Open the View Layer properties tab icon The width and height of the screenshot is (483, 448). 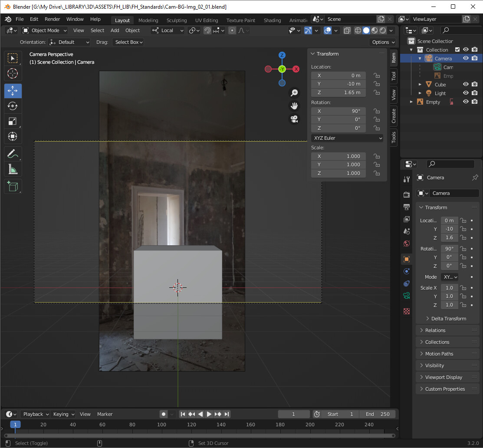(407, 219)
